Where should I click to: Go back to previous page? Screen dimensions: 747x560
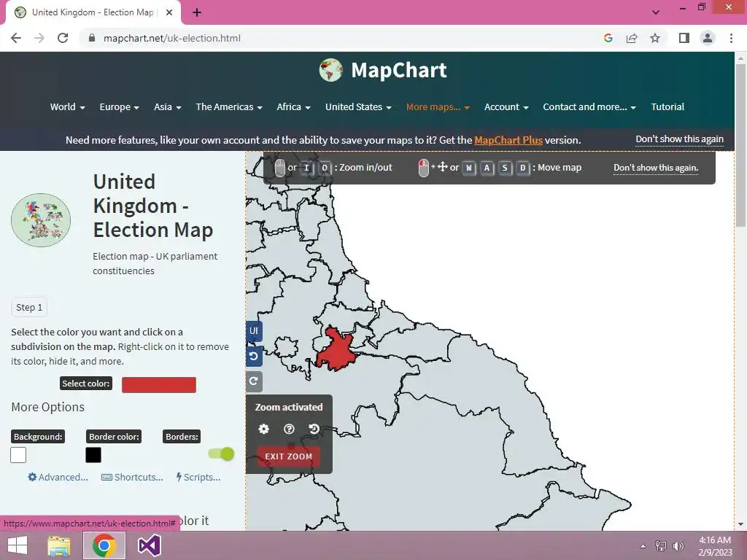click(x=16, y=38)
